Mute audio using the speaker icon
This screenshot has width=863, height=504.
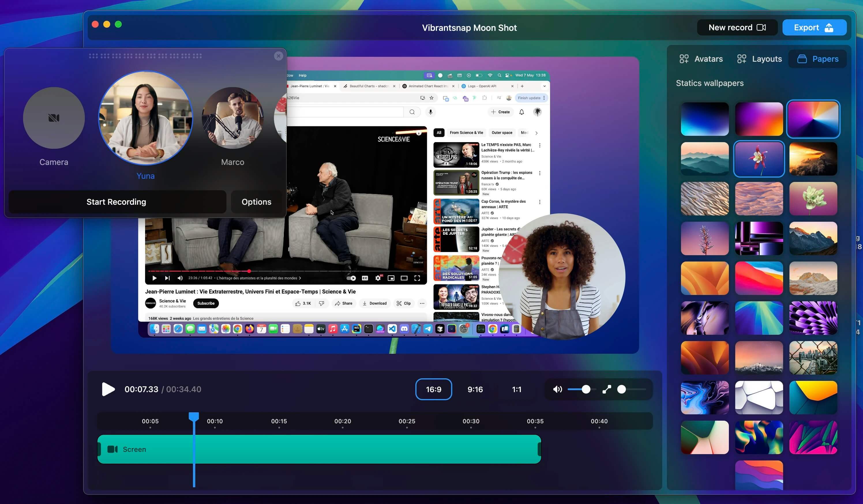tap(557, 389)
